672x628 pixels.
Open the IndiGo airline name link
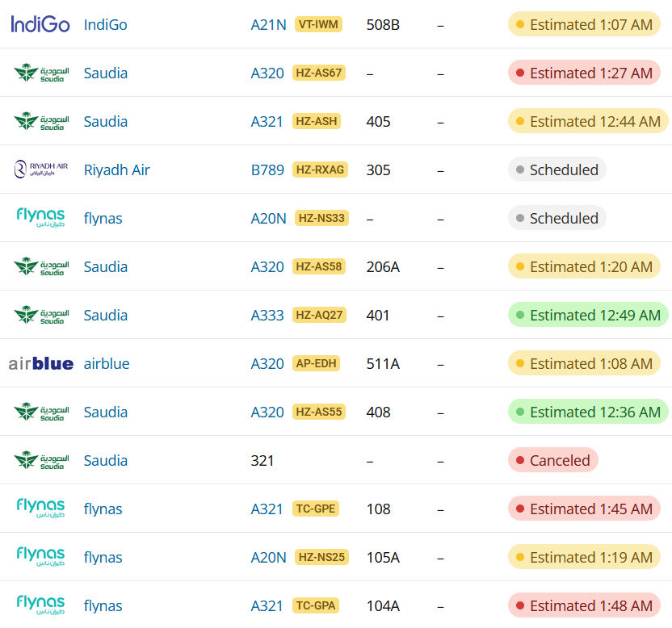[x=106, y=24]
